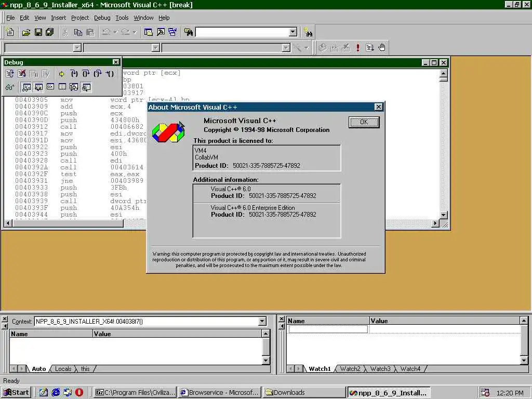Click the Compile icon in build toolbar
This screenshot has height=399, width=532.
(323, 47)
